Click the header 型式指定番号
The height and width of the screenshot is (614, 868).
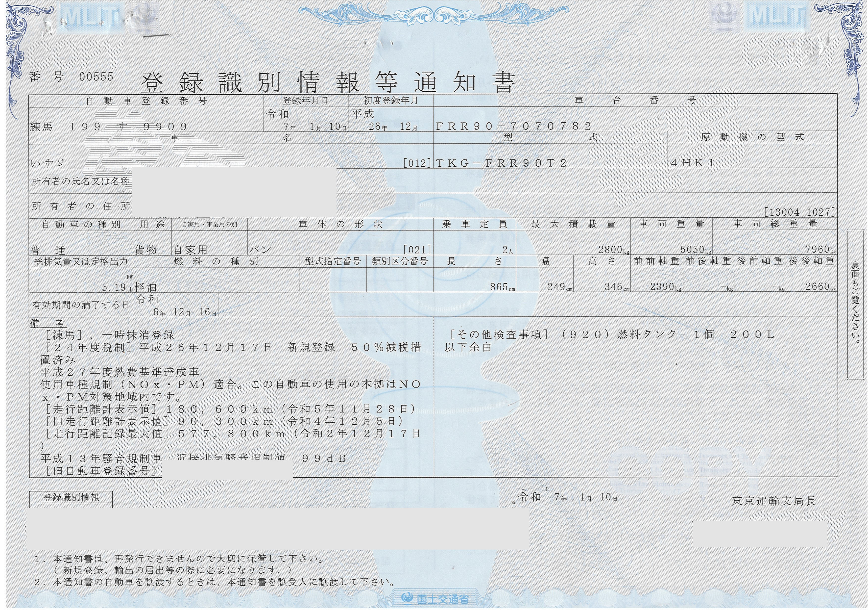point(333,261)
